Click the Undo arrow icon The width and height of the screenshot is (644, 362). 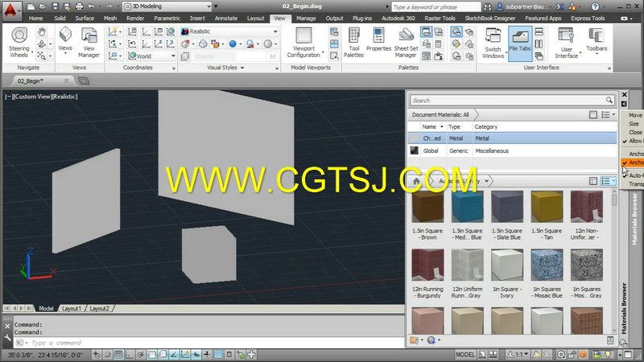pyautogui.click(x=91, y=6)
